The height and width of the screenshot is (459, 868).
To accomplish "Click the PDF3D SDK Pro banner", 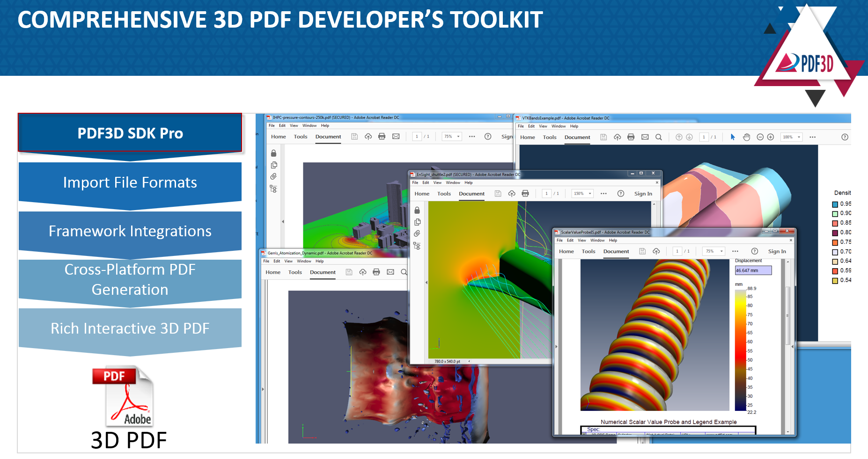I will tap(130, 133).
